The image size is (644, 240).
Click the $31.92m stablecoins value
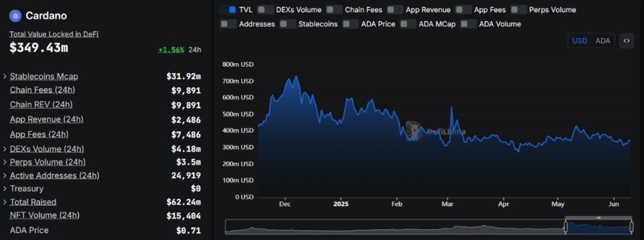point(184,76)
